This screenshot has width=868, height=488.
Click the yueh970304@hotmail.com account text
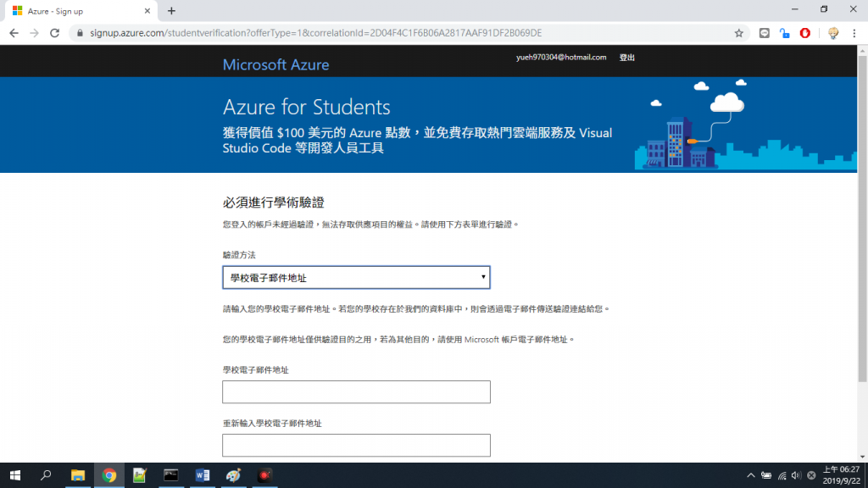point(561,58)
